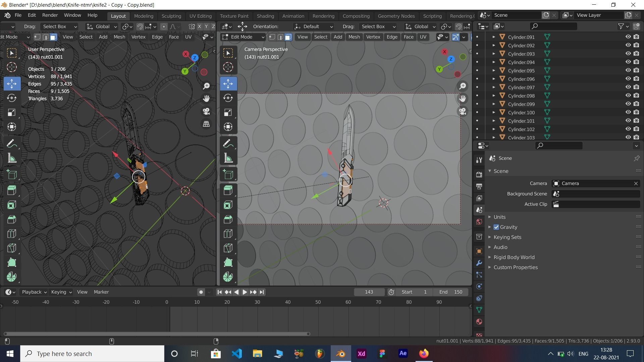The width and height of the screenshot is (644, 362).
Task: Disable the Gravity checkbox
Action: (496, 227)
